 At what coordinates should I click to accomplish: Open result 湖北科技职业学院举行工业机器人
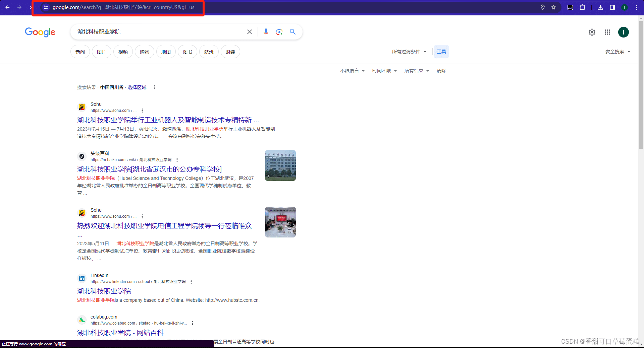point(168,120)
